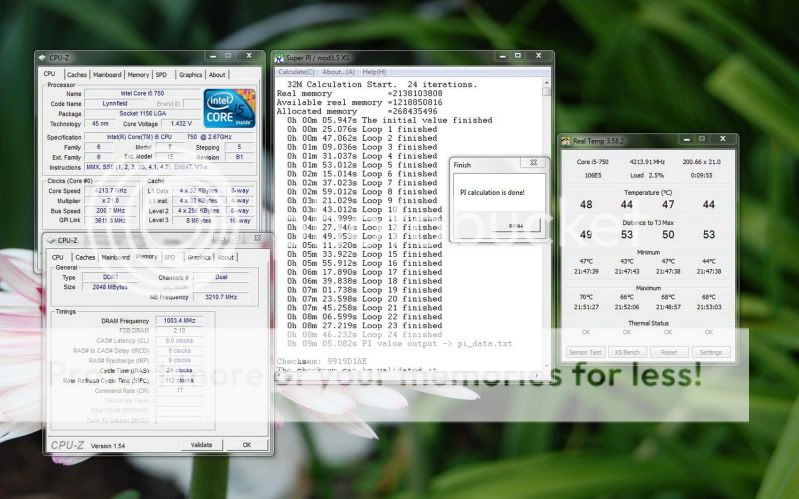Switch to the Mainboard tab in top CPU-Z
The height and width of the screenshot is (499, 799).
point(107,74)
